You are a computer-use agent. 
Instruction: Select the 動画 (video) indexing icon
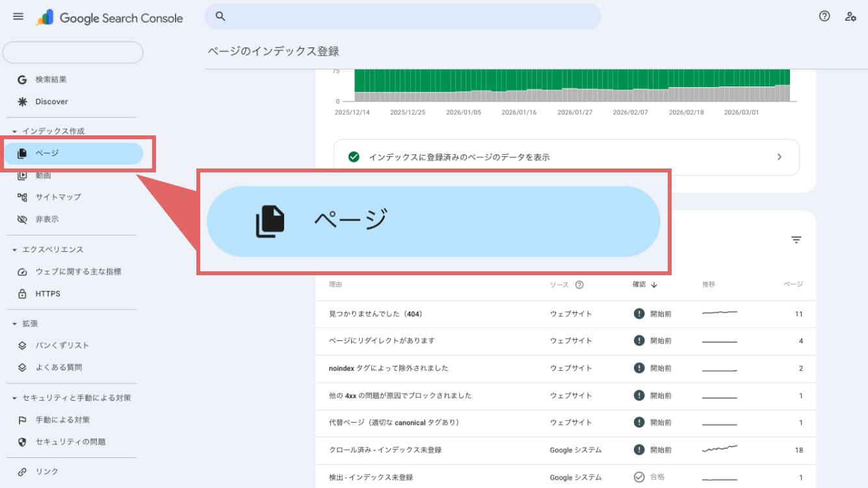23,175
